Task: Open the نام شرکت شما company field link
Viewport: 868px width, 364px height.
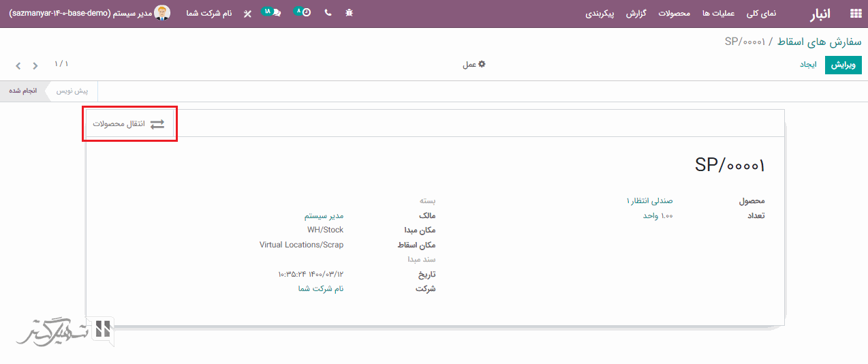Action: coord(321,288)
